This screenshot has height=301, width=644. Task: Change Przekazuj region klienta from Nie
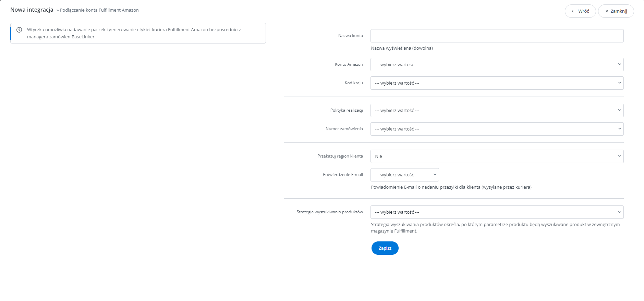tap(497, 156)
